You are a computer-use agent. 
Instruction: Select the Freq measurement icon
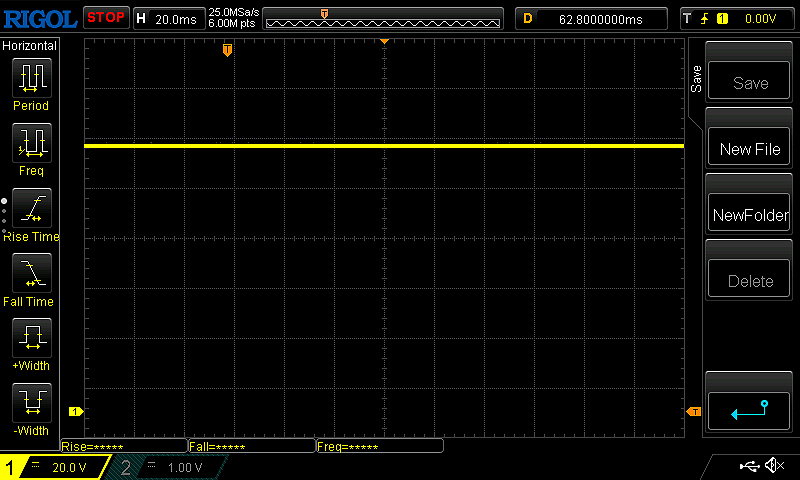[x=32, y=143]
